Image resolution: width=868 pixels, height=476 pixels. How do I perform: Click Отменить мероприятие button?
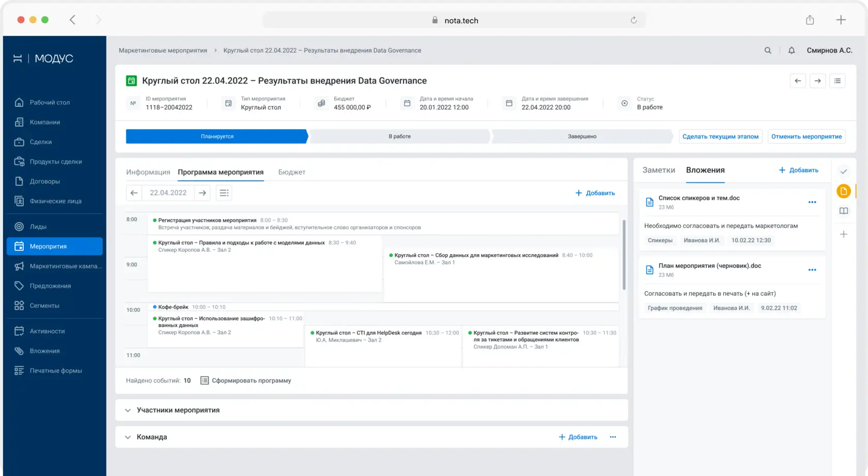[x=807, y=136]
